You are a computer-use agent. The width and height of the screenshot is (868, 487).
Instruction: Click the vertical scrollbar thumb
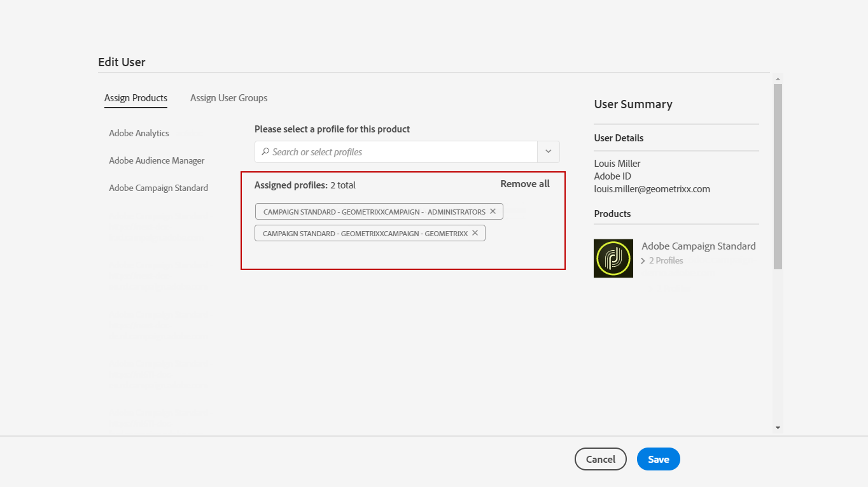click(x=778, y=176)
